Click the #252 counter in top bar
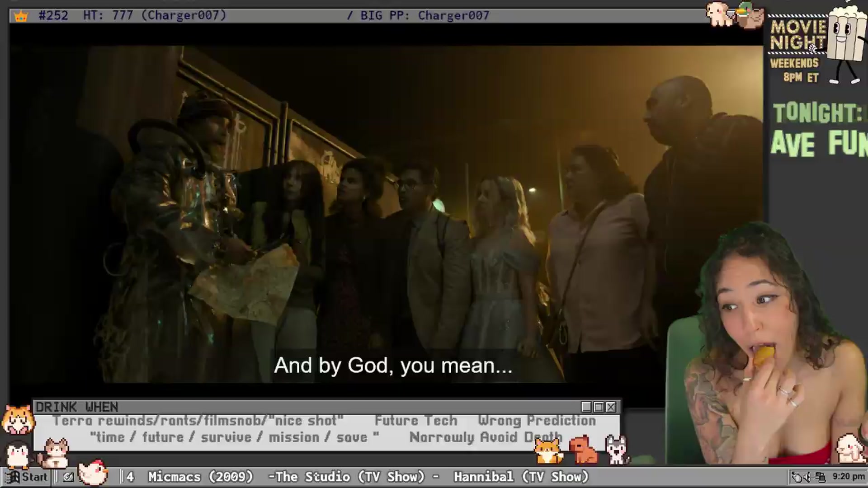Viewport: 868px width, 488px height. [53, 15]
